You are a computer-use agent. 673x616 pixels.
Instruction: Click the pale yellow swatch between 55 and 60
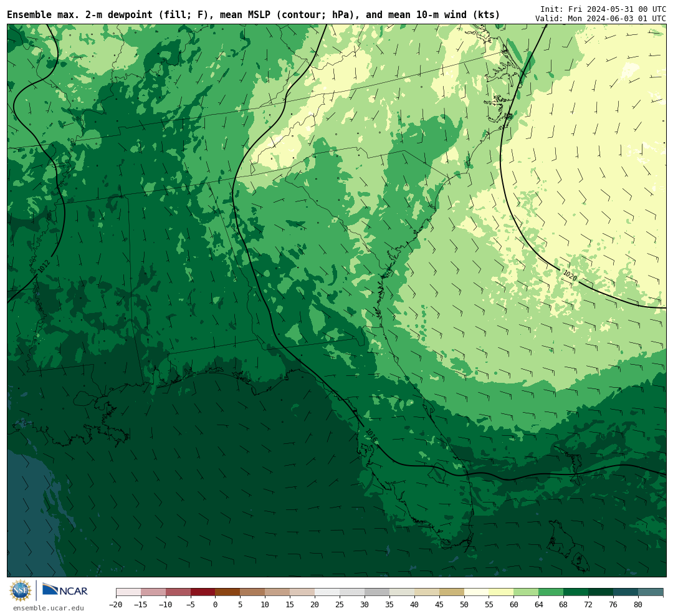click(502, 592)
